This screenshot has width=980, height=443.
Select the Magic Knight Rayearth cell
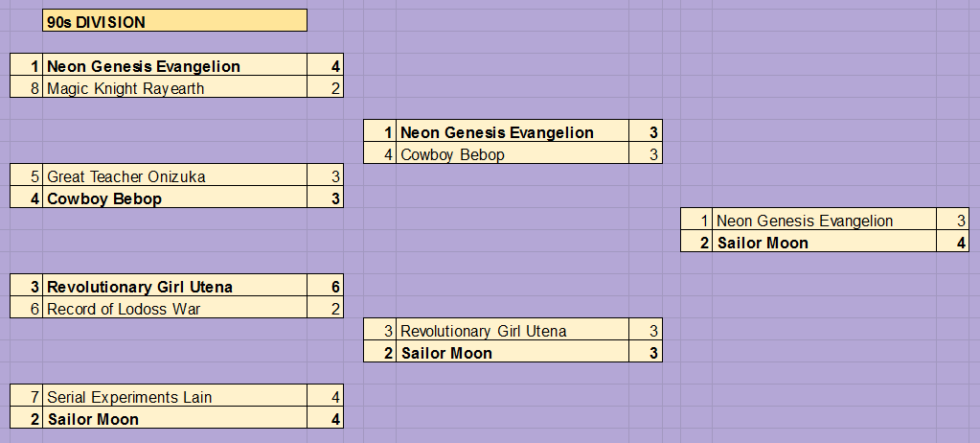pos(174,87)
